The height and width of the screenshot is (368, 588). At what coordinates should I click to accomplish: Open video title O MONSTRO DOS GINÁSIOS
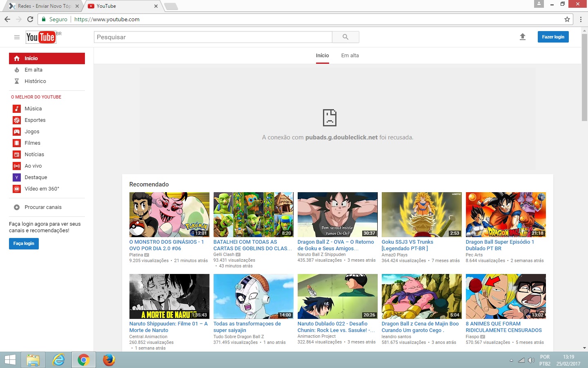pos(166,245)
